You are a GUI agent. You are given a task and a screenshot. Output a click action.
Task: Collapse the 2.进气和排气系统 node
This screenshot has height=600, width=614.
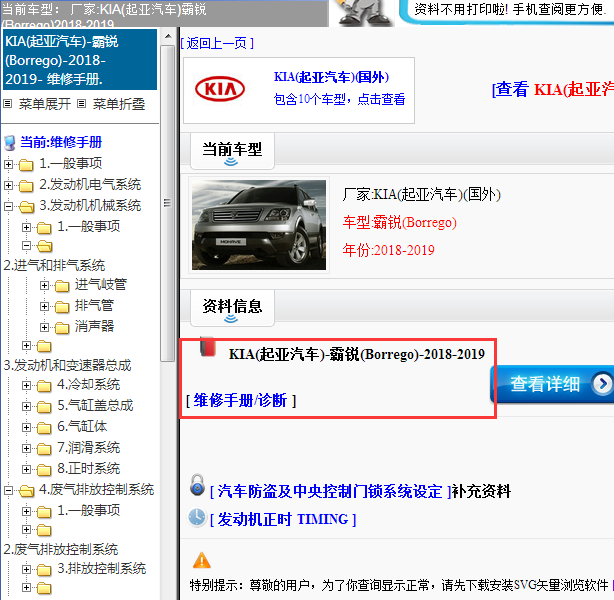click(26, 246)
